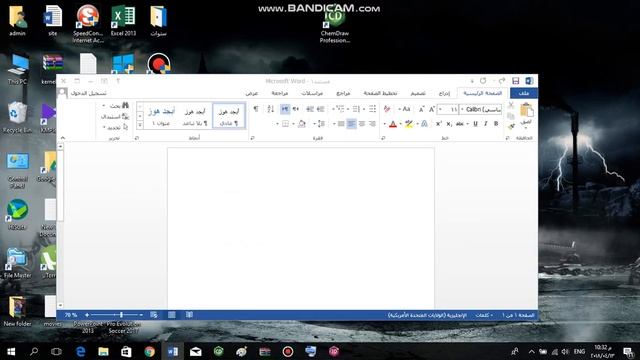Select the Format Painter brush icon
The width and height of the screenshot is (640, 360).
pos(511,127)
